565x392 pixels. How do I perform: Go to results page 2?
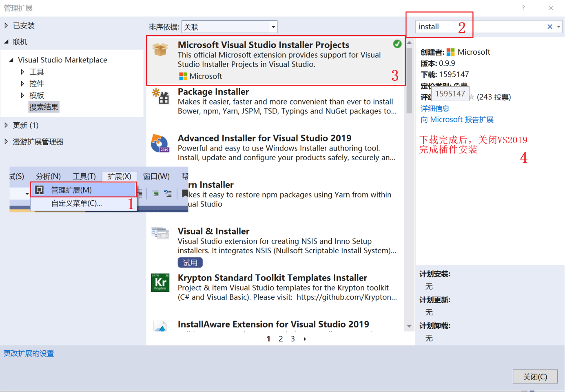pyautogui.click(x=281, y=339)
